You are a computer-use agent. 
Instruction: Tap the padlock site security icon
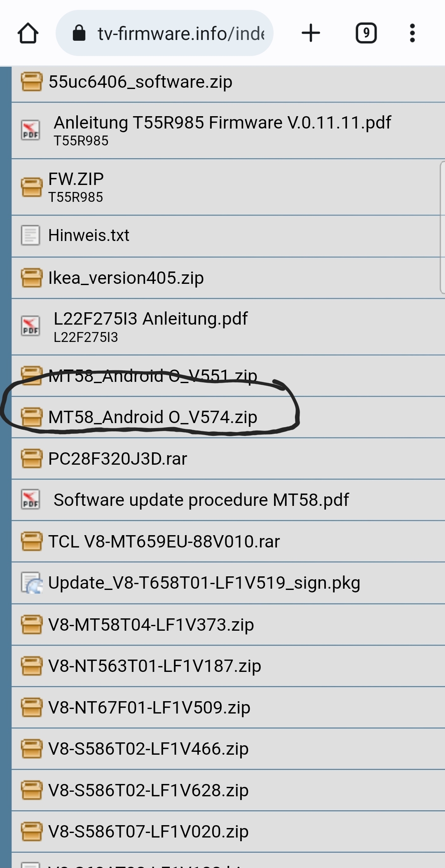(x=79, y=33)
